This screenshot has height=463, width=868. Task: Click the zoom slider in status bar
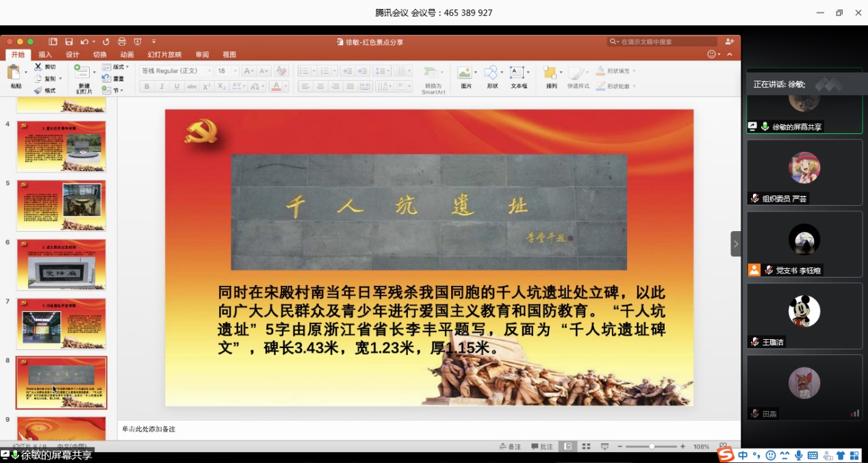pyautogui.click(x=652, y=447)
